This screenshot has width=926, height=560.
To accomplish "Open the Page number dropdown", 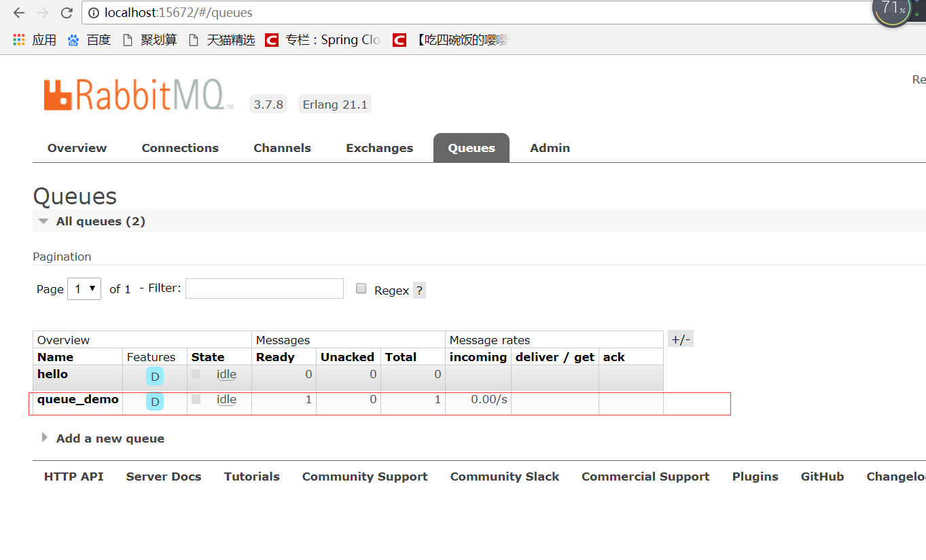I will pos(84,288).
